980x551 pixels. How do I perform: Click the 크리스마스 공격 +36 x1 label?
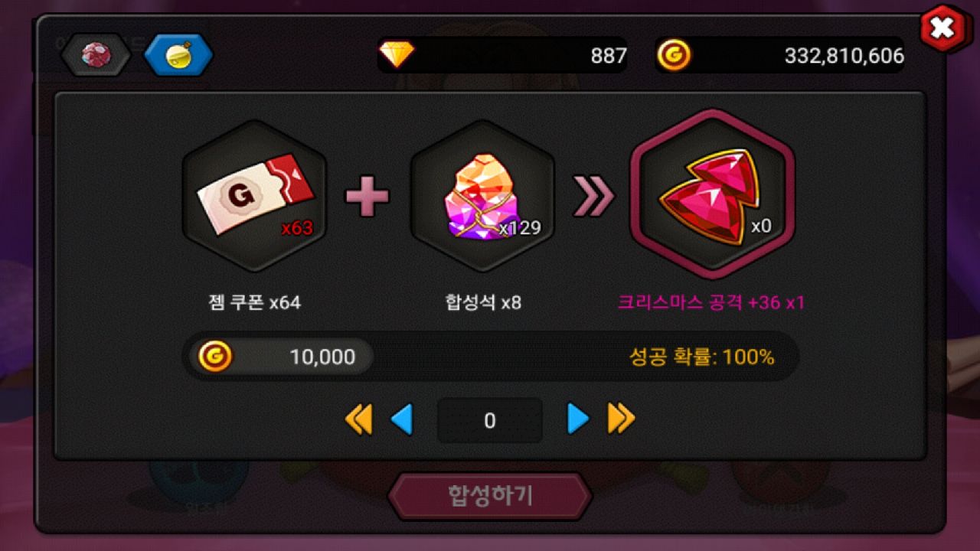click(x=711, y=302)
